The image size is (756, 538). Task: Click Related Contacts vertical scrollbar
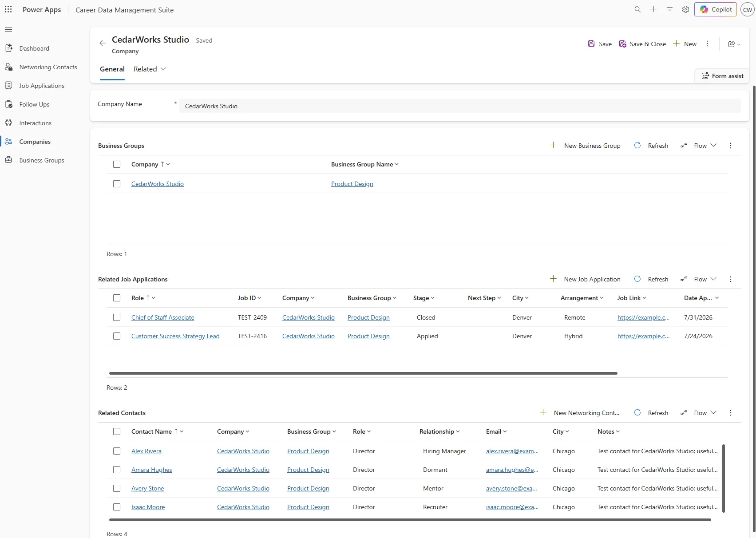coord(724,479)
